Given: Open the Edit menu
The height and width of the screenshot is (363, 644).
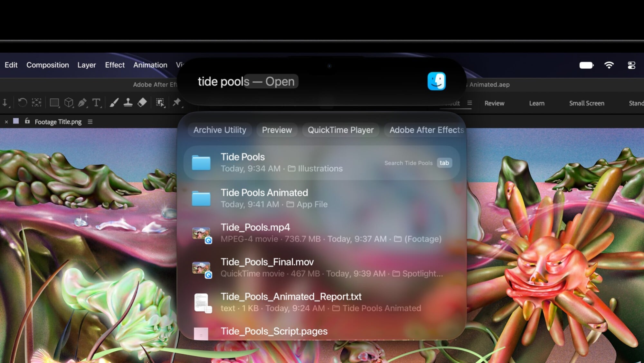Looking at the screenshot, I should click(x=11, y=65).
